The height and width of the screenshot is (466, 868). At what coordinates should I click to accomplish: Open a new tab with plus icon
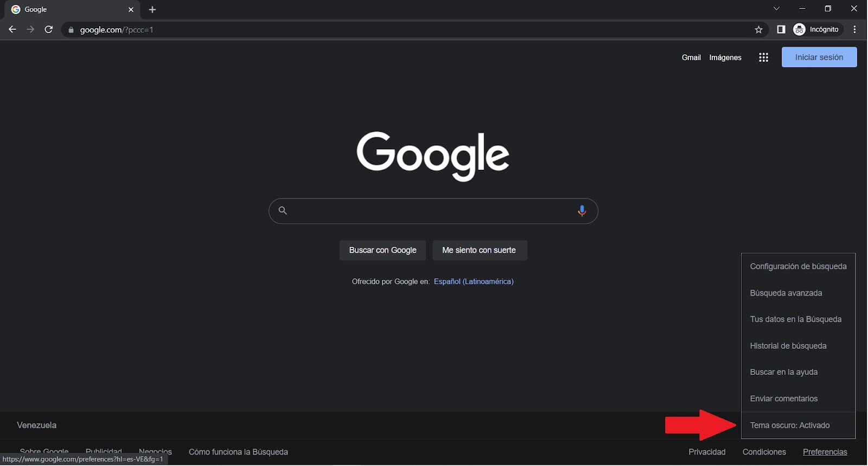tap(152, 10)
